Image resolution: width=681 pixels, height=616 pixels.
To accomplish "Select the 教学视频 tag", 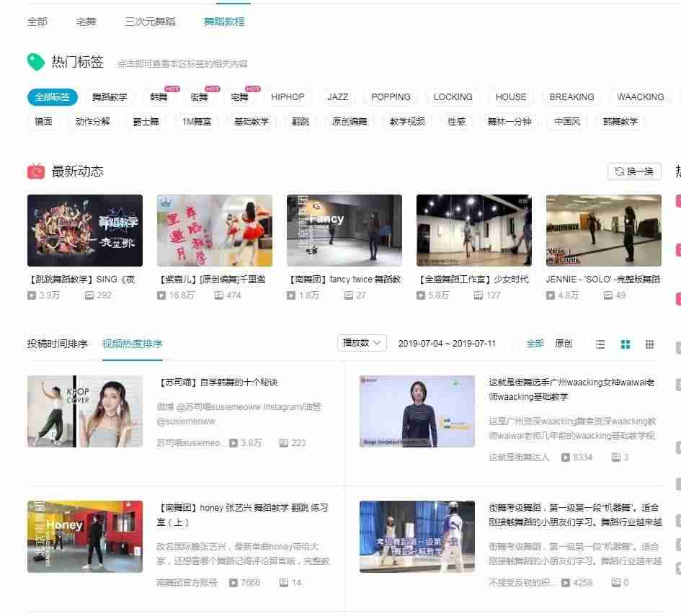I will (x=407, y=122).
